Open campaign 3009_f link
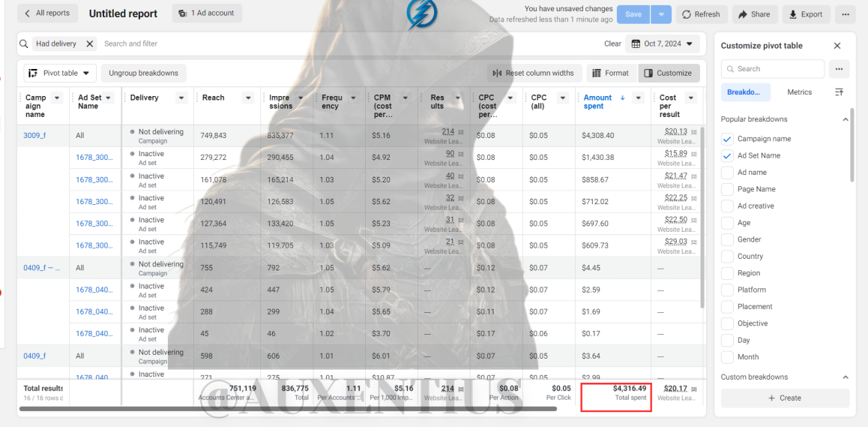Screen dimensions: 868x427 [x=34, y=135]
